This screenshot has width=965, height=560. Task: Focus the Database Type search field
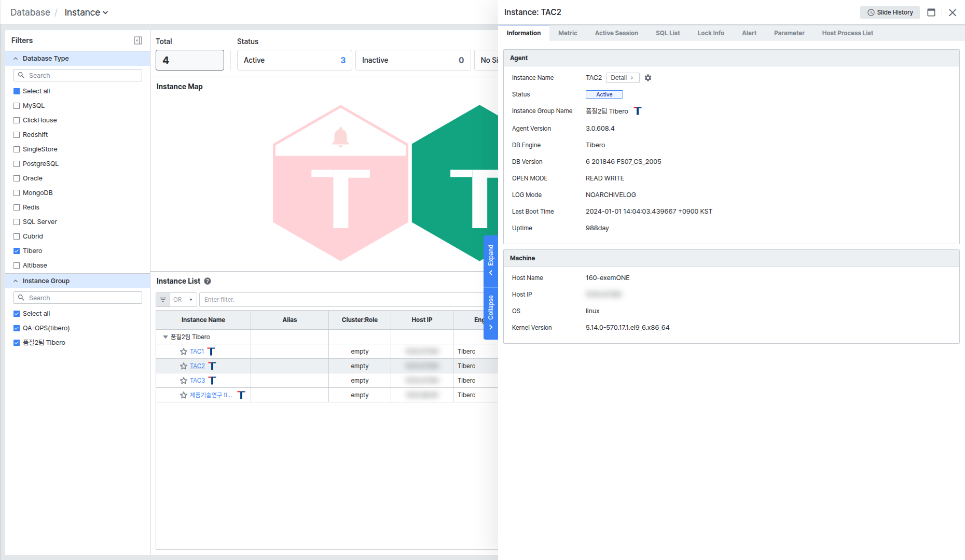[78, 75]
